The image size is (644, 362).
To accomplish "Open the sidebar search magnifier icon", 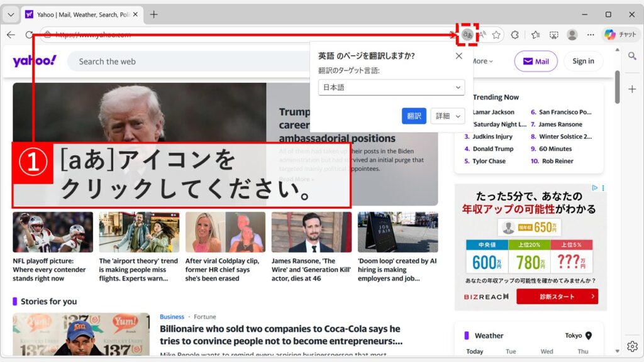I will pyautogui.click(x=632, y=56).
